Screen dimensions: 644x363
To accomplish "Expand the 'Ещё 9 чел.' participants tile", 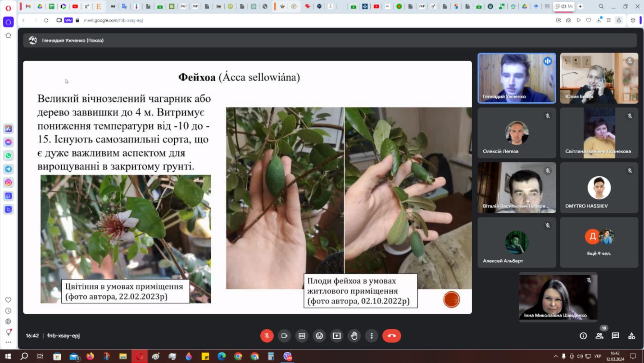I will point(599,243).
